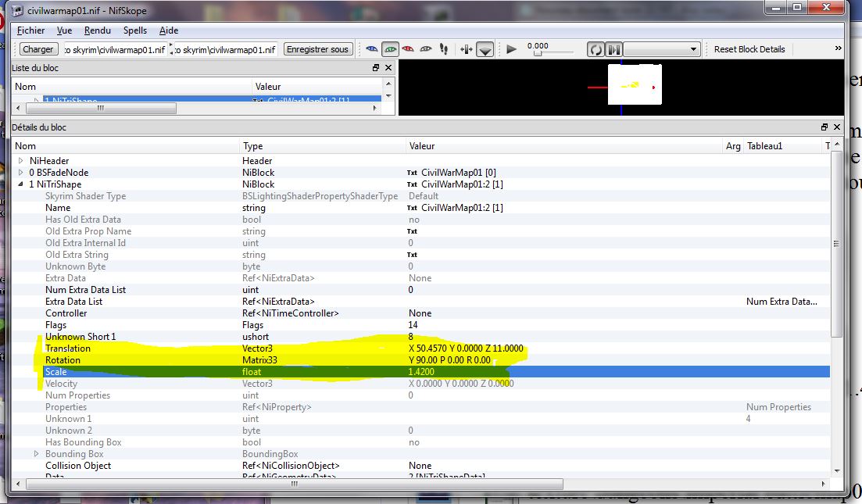This screenshot has height=504, width=862.
Task: Click the first blue eye view icon
Action: (372, 49)
